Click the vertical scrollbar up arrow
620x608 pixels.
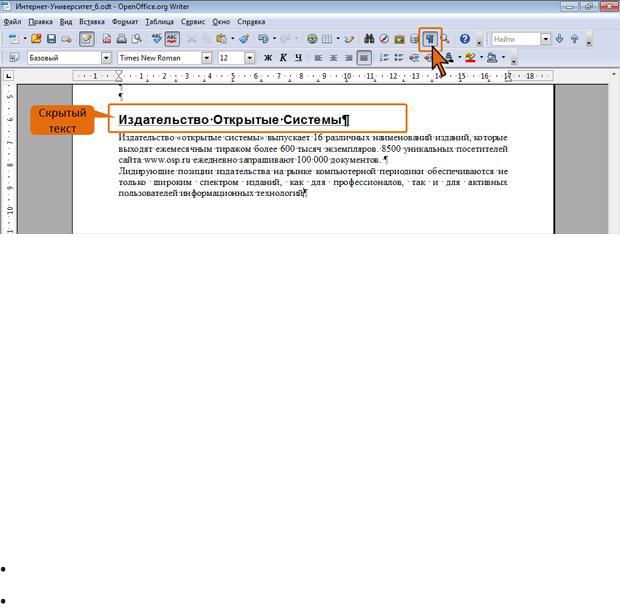(614, 74)
